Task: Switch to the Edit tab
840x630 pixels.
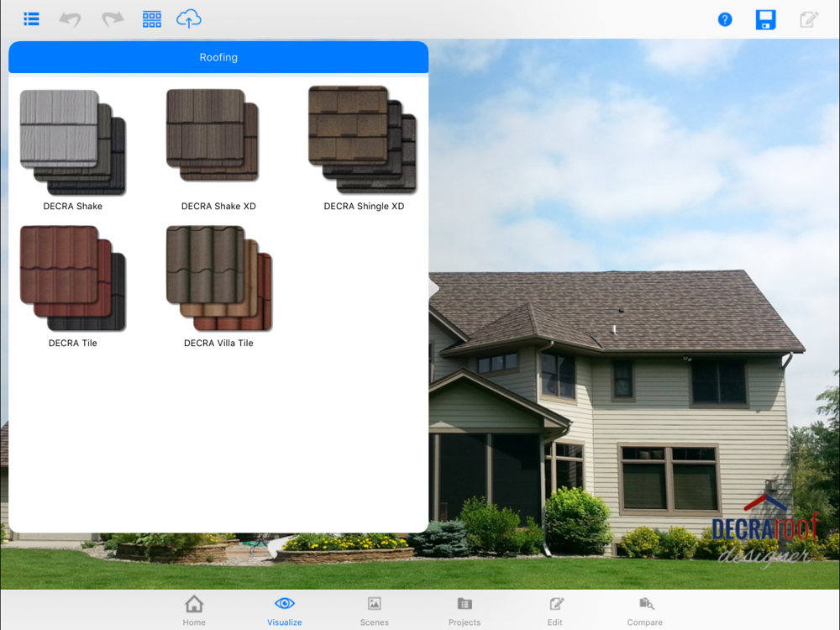Action: pos(555,610)
